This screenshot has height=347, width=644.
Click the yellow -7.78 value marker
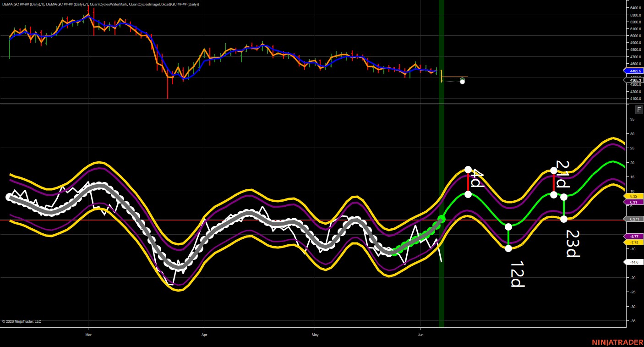click(634, 242)
